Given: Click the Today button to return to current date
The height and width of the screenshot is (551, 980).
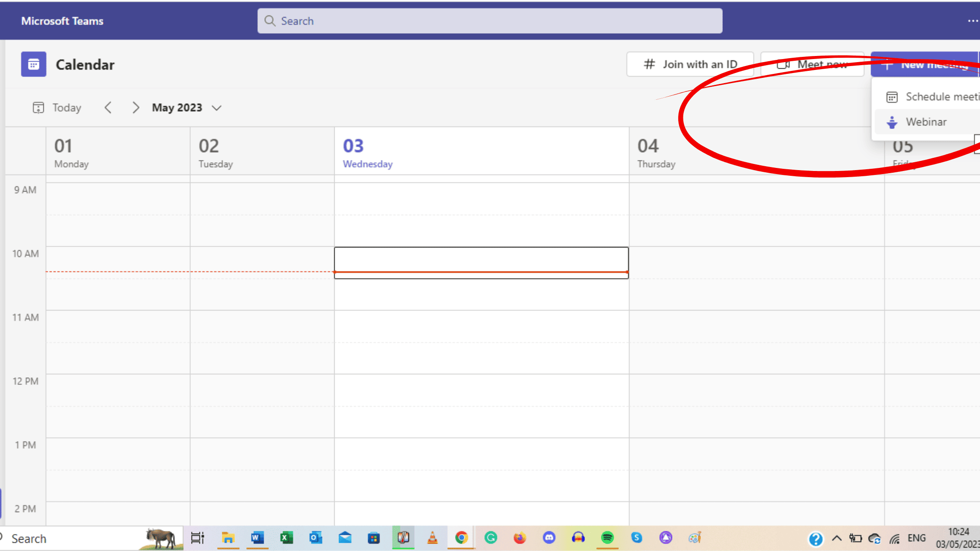Looking at the screenshot, I should click(x=66, y=107).
